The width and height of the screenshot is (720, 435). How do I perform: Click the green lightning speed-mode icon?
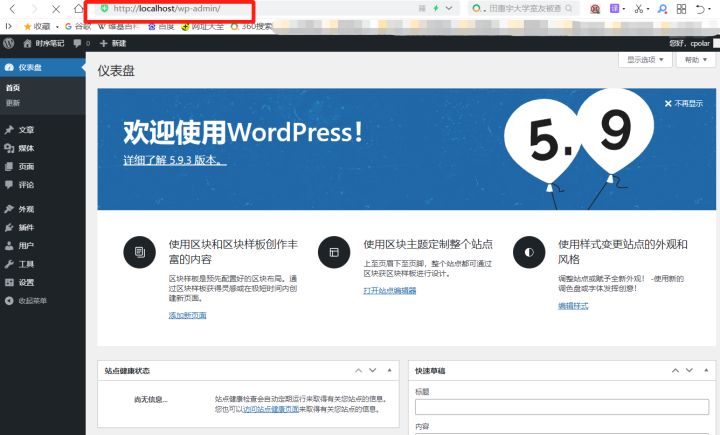tap(436, 8)
